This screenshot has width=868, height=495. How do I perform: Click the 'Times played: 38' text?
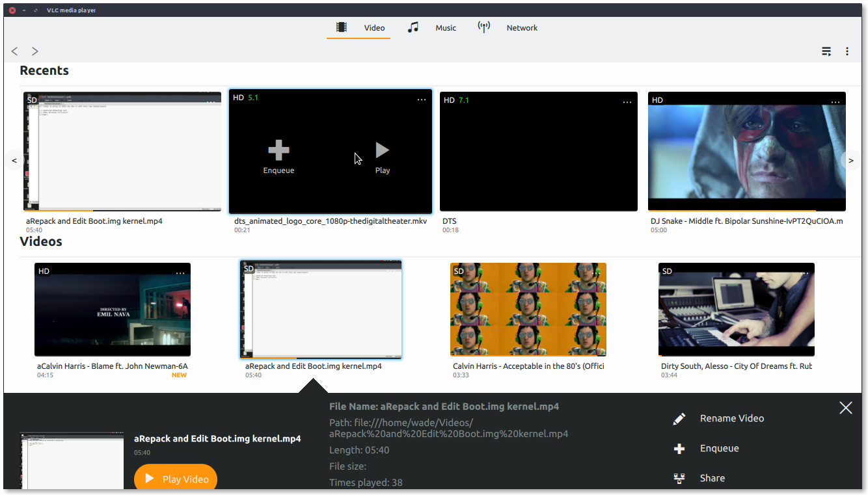pyautogui.click(x=366, y=483)
